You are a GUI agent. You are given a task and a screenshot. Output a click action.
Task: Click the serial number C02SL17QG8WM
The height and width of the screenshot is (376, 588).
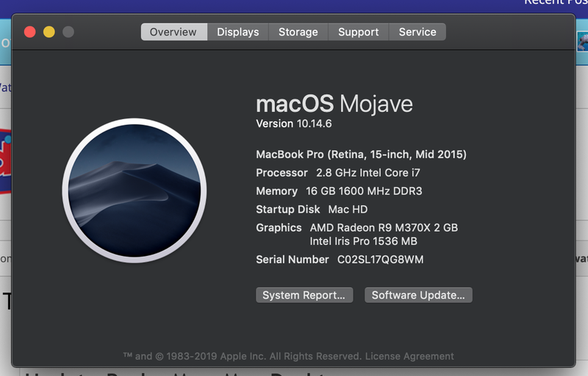point(380,260)
